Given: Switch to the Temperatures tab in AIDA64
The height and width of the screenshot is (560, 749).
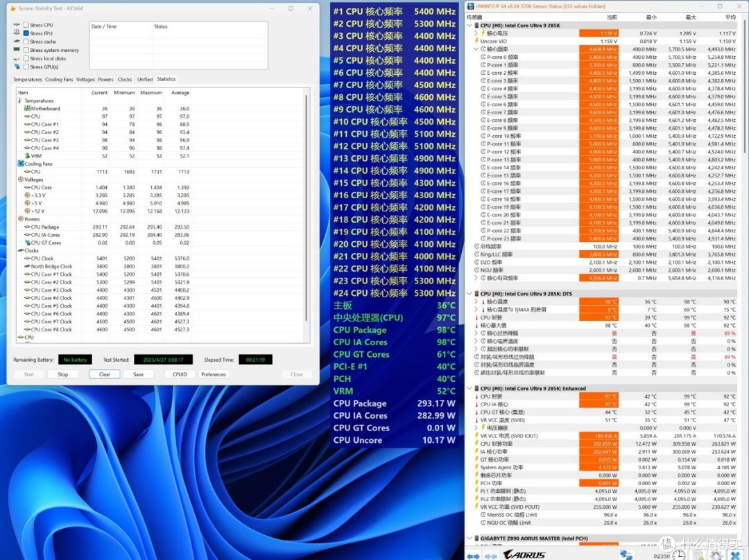Looking at the screenshot, I should click(x=27, y=79).
